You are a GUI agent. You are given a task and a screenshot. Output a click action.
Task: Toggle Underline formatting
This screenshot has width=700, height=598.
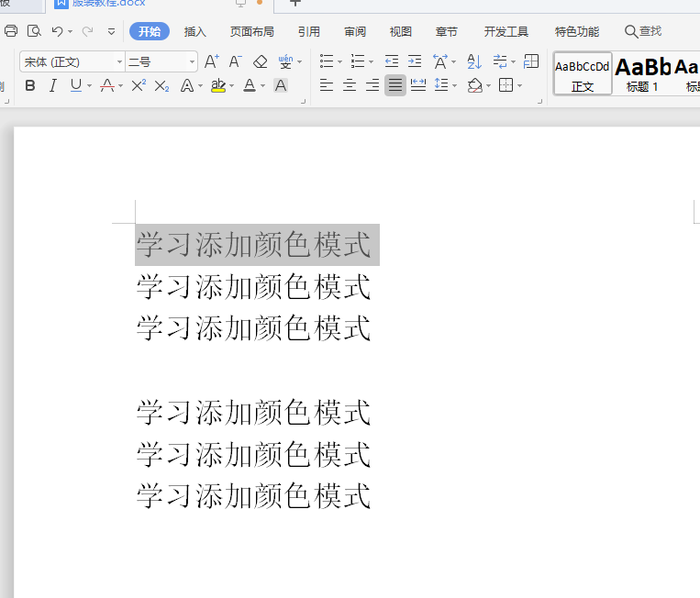76,85
